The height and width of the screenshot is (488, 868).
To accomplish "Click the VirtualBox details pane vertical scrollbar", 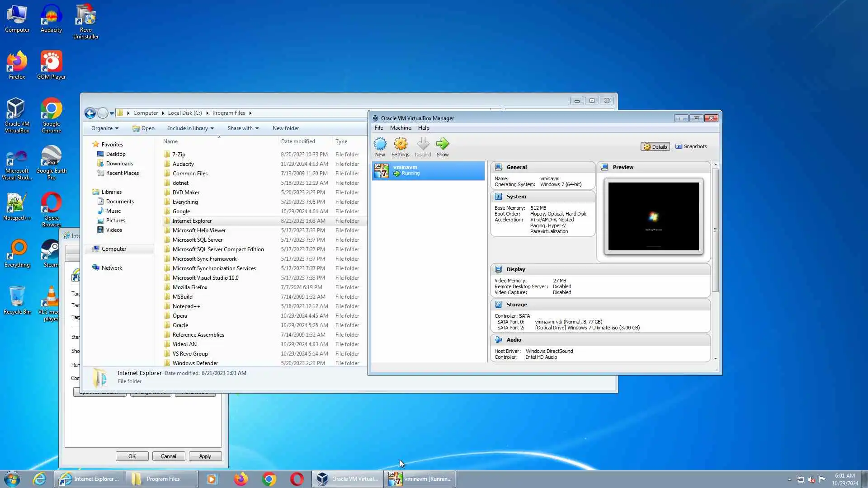I will point(715,230).
